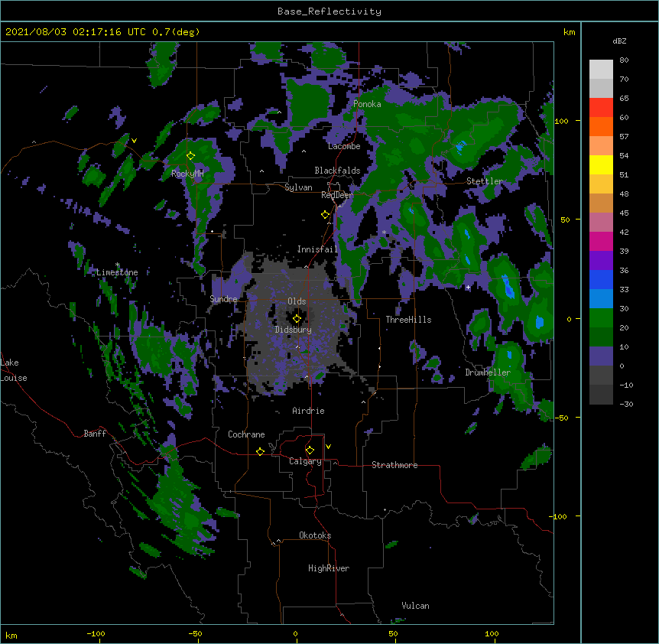
Task: Click the yellow diamond marker below Cochrane
Action: [x=260, y=451]
